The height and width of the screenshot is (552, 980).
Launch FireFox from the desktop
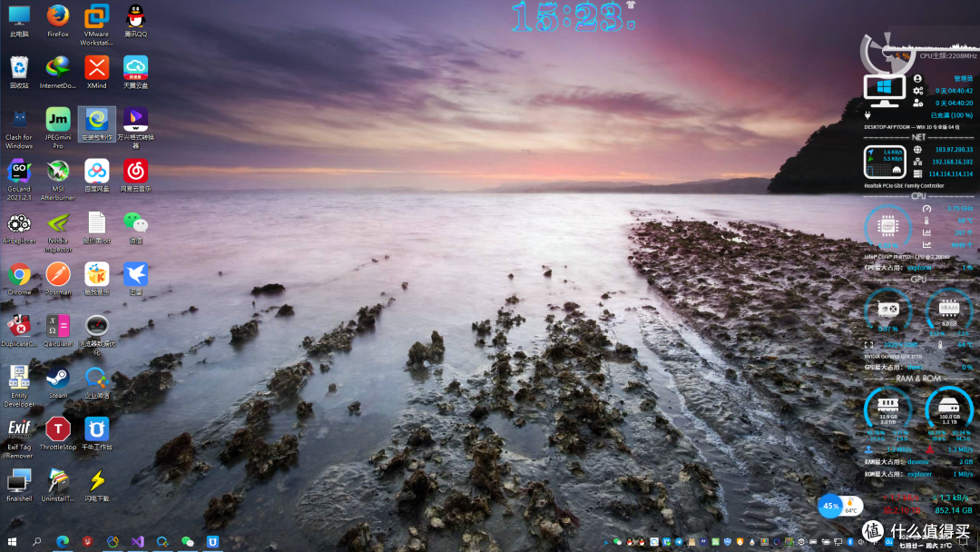(57, 20)
